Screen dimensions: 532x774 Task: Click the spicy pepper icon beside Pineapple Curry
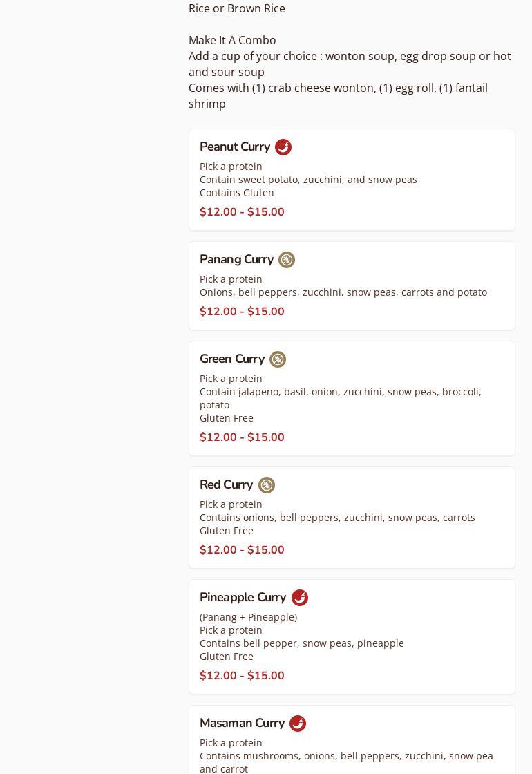click(x=300, y=598)
